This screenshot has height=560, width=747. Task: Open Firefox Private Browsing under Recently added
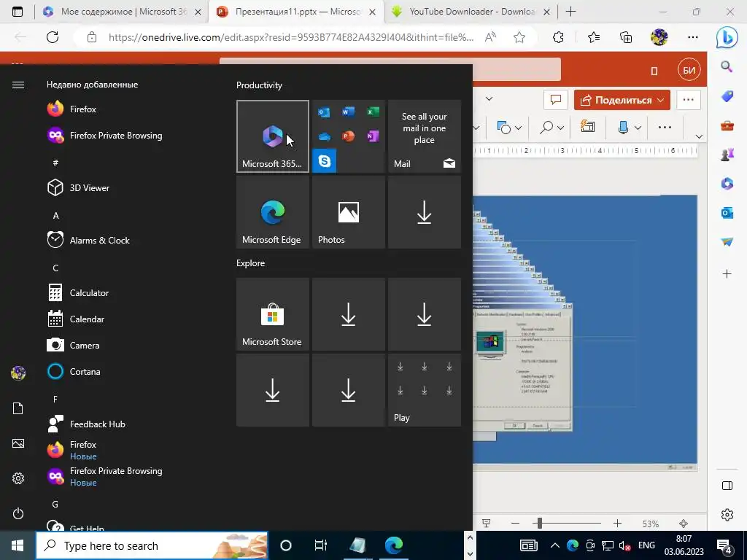pyautogui.click(x=105, y=135)
